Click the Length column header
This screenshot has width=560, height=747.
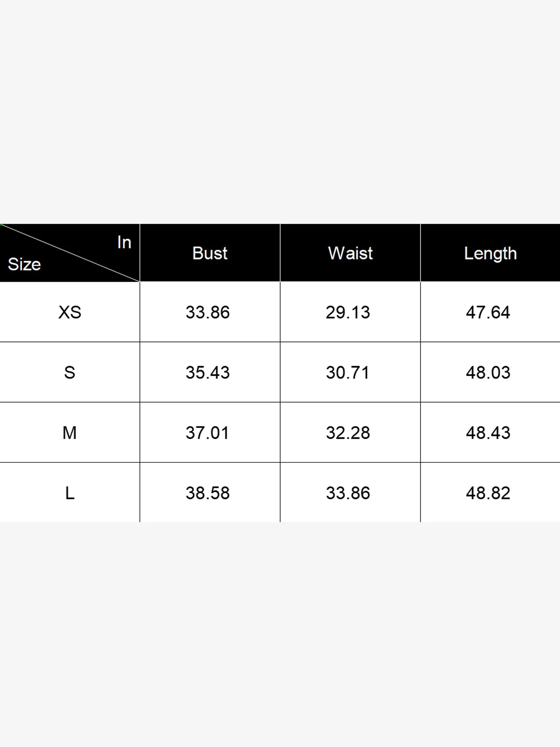490,253
